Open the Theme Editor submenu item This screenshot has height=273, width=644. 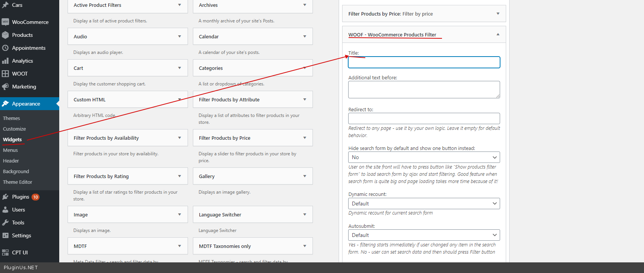17,182
